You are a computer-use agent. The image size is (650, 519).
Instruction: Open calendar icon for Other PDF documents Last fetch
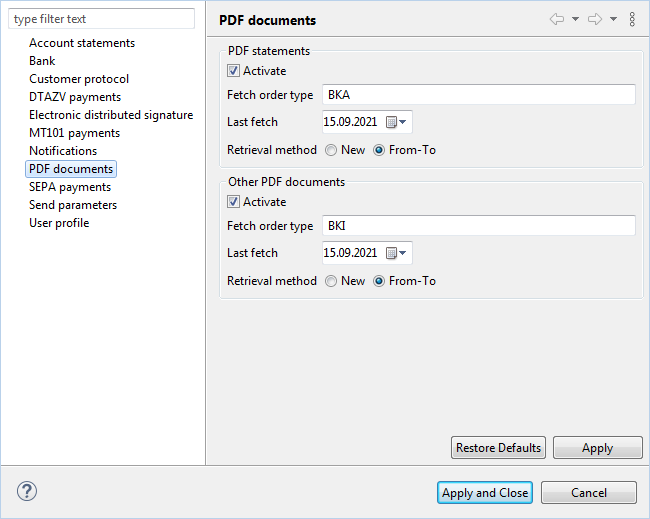[x=396, y=253]
